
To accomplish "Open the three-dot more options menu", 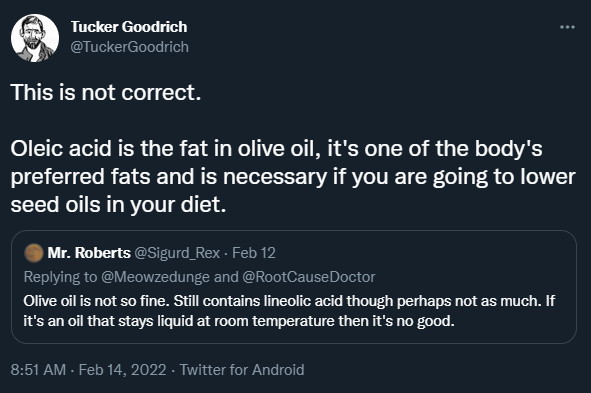I will point(567,27).
